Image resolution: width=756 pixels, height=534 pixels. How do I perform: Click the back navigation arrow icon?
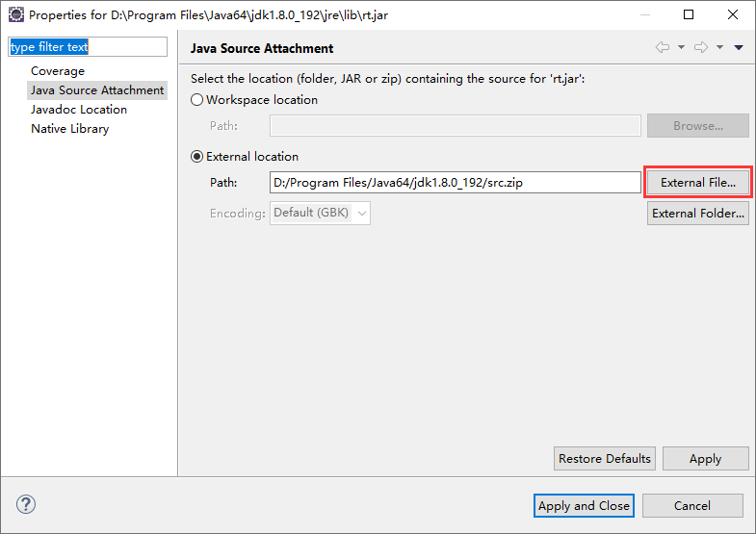663,48
